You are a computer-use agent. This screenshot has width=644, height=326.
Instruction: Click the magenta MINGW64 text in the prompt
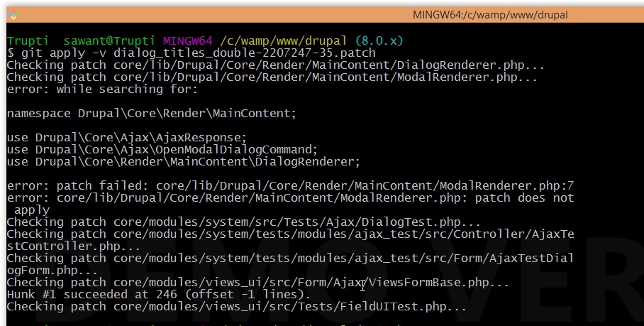point(187,41)
